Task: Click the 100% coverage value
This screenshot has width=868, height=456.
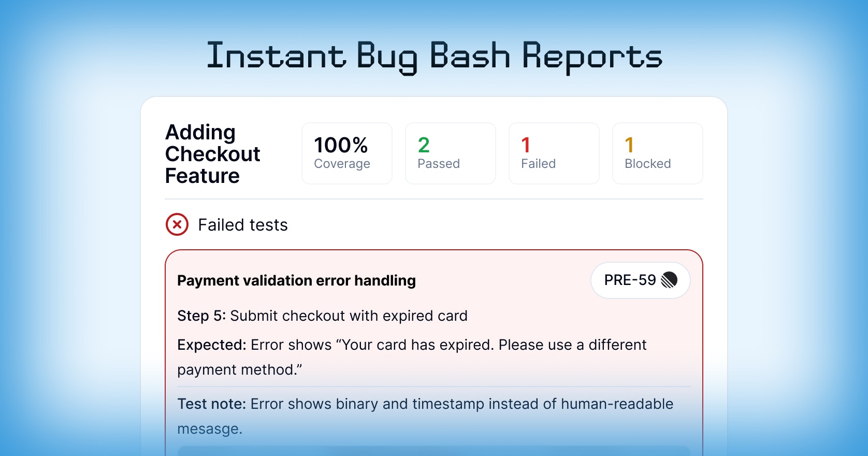Action: coord(341,145)
